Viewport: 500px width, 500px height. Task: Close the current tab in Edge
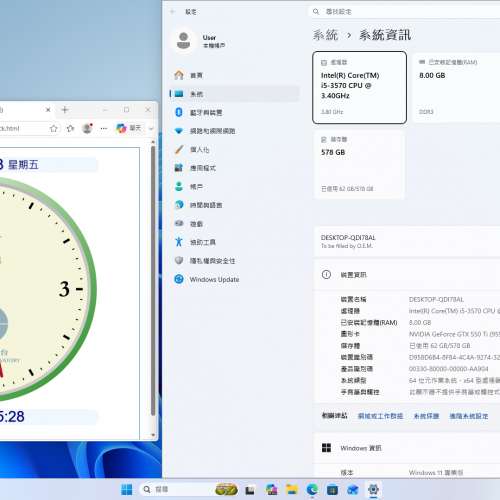(48, 110)
